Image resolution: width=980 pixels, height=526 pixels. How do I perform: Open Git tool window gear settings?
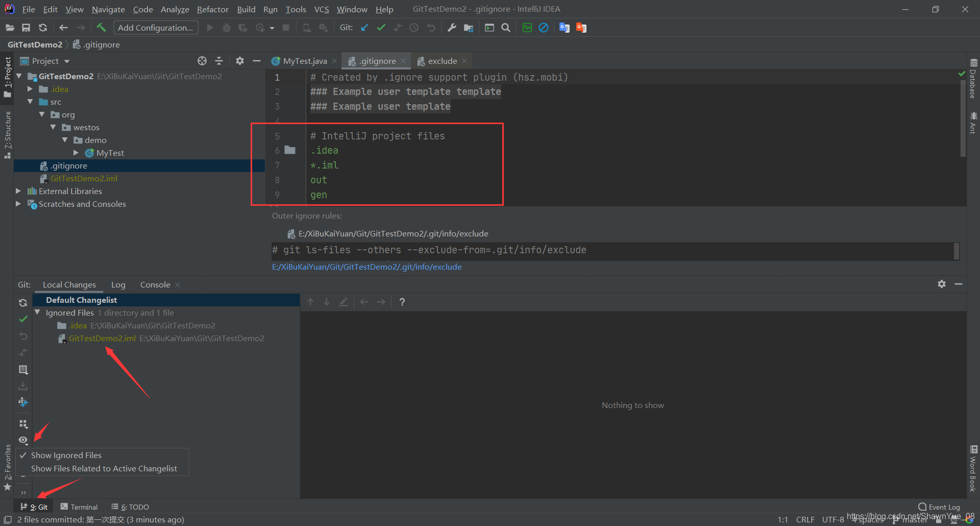tap(942, 284)
